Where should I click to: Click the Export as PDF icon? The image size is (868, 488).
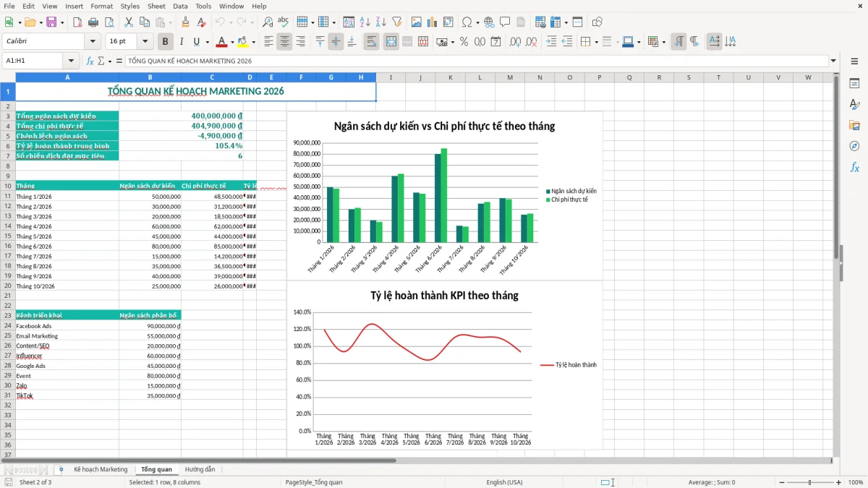(77, 22)
